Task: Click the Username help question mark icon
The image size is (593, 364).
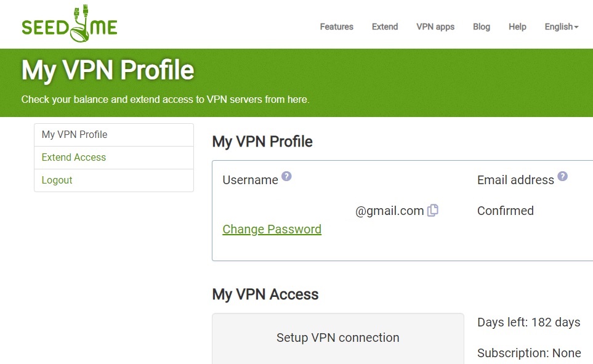Action: click(287, 176)
